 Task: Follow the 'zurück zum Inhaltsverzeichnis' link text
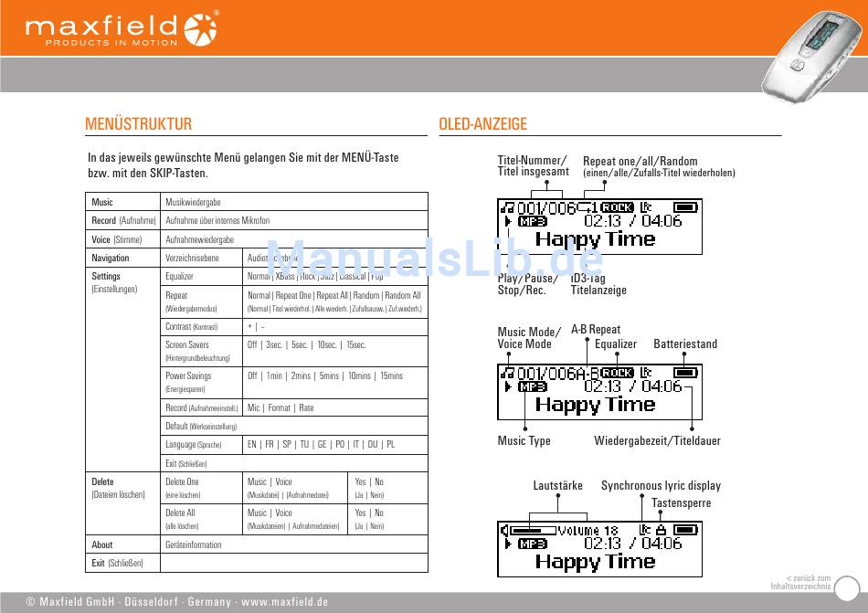pyautogui.click(x=800, y=582)
